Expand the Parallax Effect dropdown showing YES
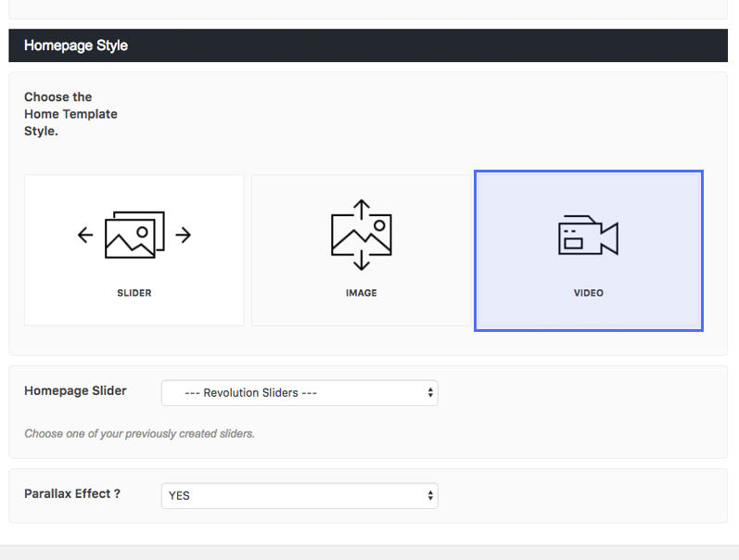Screen dimensions: 739x560 [x=299, y=496]
